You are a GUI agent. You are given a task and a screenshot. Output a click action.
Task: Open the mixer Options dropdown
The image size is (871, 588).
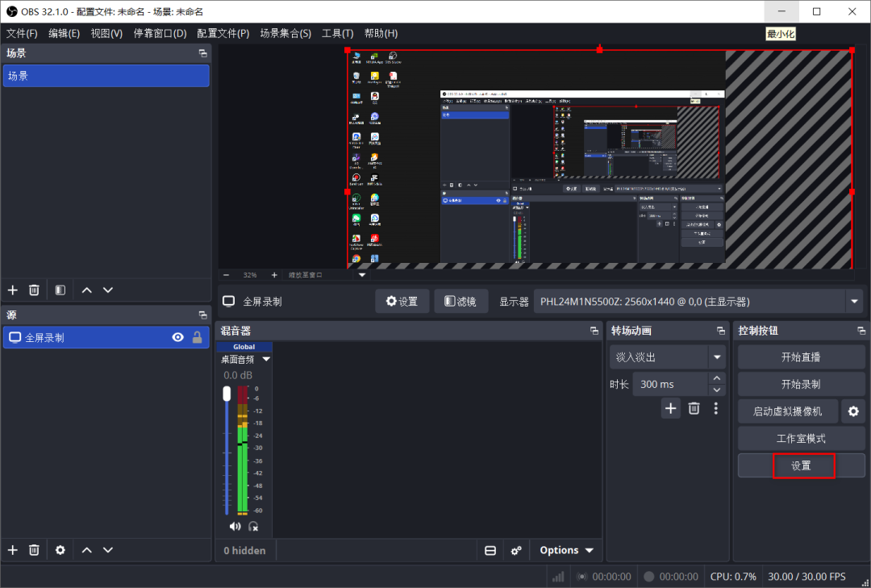(567, 550)
